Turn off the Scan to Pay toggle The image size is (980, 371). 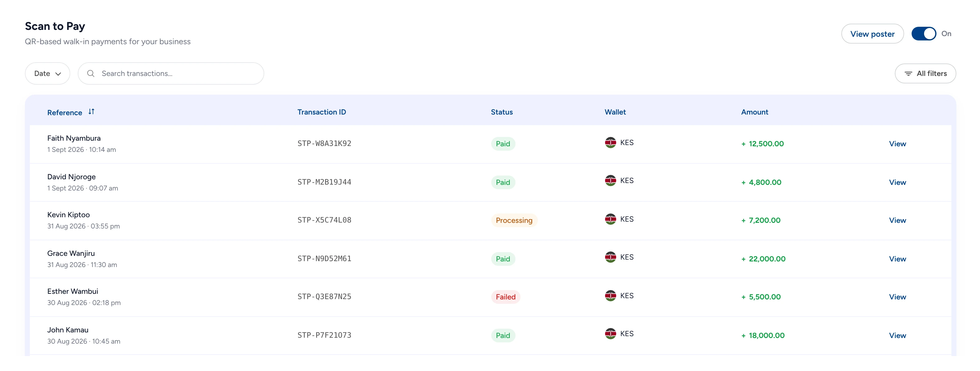(x=923, y=34)
